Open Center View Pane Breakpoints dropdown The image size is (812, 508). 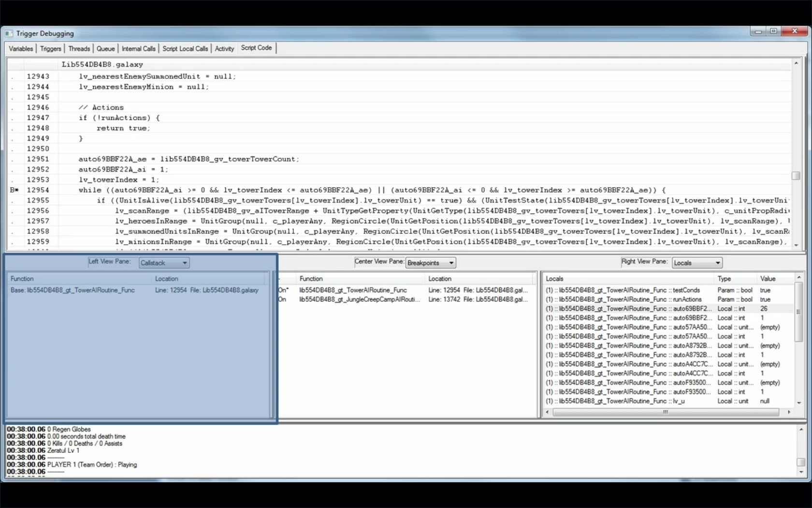(430, 263)
